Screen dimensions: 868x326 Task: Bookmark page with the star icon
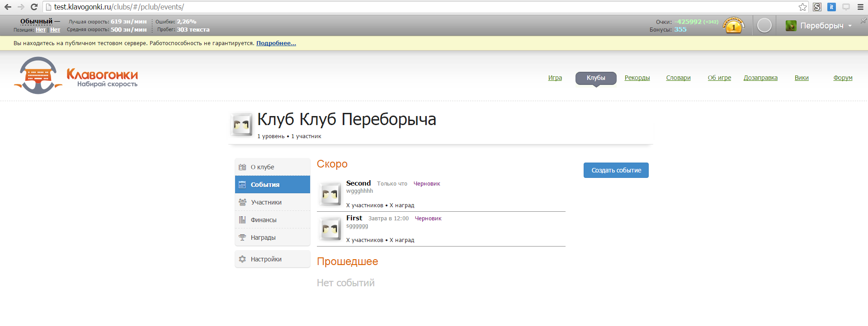pos(802,7)
